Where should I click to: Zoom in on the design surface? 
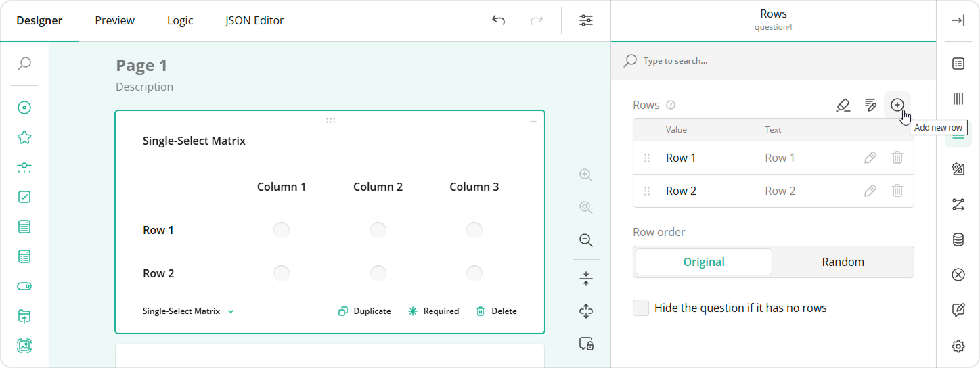point(586,175)
